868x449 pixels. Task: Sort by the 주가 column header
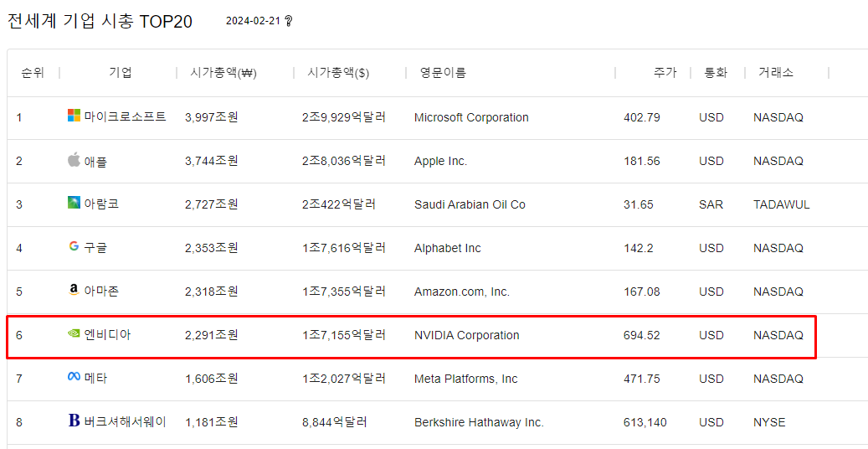665,73
